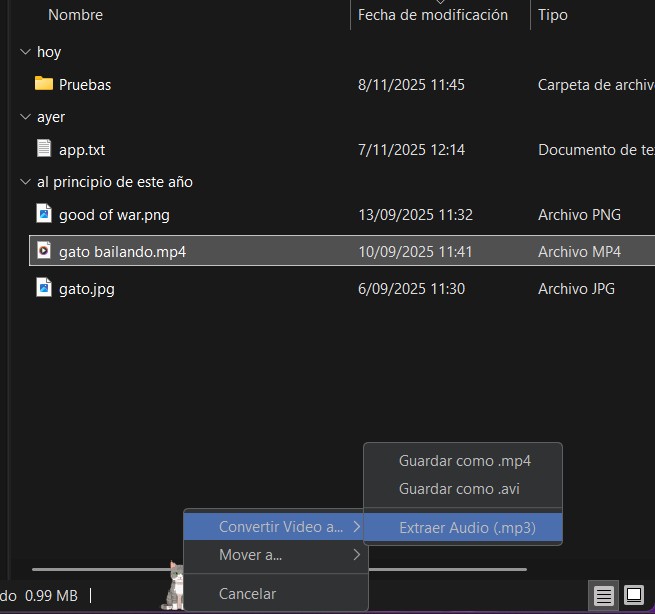Viewport: 655px width, 614px height.
Task: Collapse the "hoy" group
Action: coord(25,52)
